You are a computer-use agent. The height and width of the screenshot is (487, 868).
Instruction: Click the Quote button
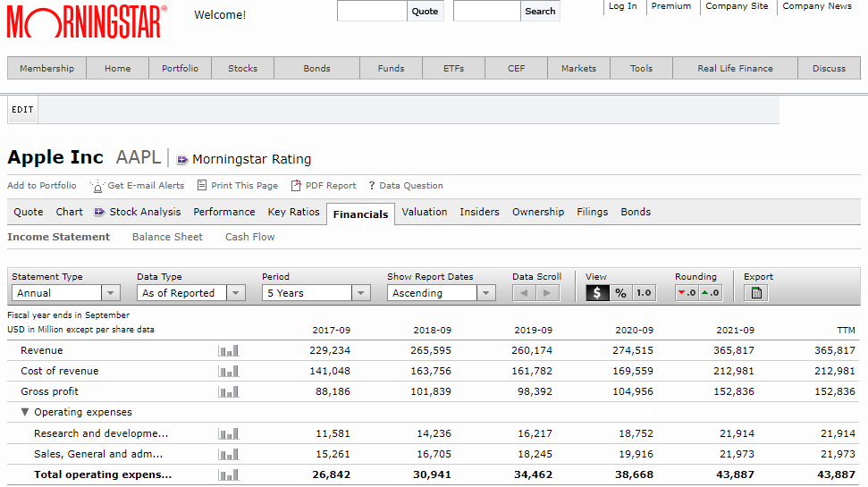(426, 11)
